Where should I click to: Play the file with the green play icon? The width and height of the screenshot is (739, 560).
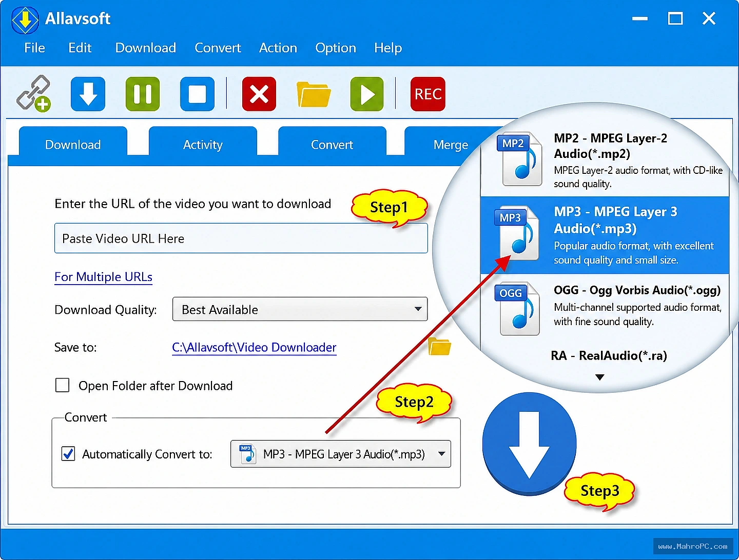pyautogui.click(x=367, y=94)
